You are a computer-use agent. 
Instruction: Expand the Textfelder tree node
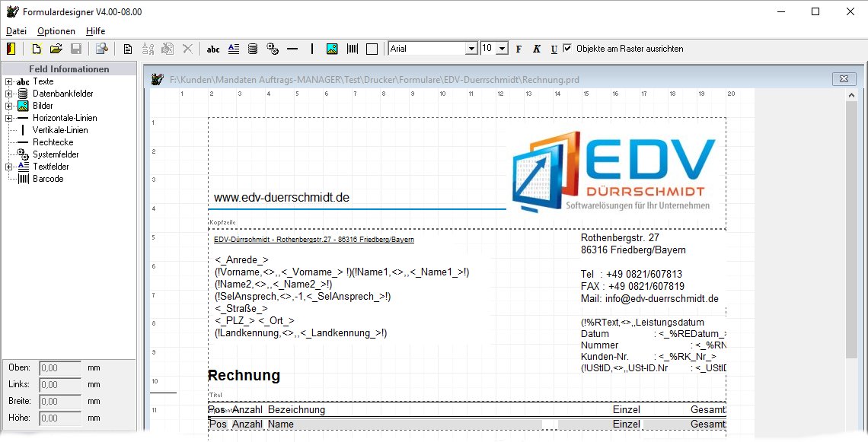click(x=9, y=167)
